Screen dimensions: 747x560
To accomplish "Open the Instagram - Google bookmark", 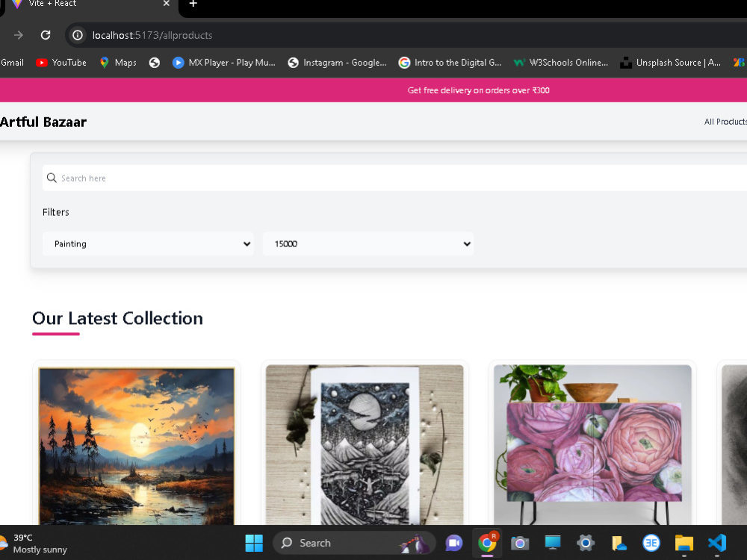I will click(x=338, y=63).
